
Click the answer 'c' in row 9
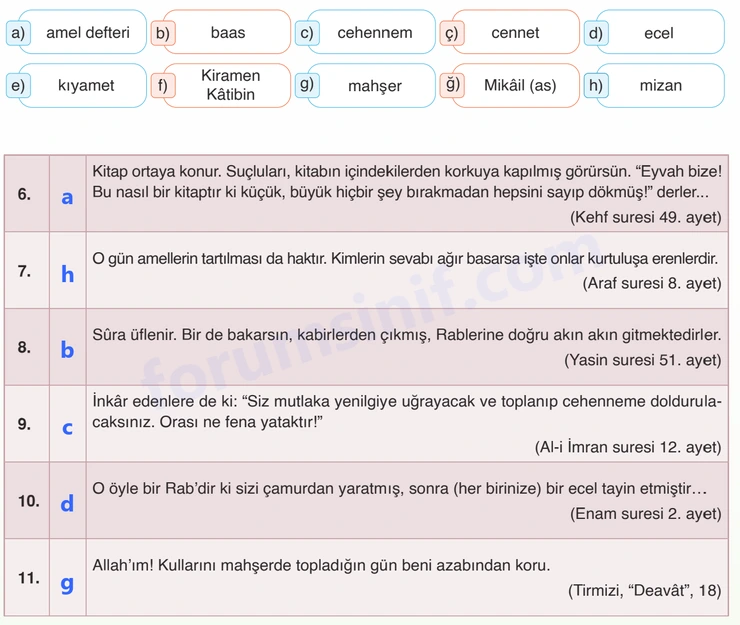click(67, 428)
